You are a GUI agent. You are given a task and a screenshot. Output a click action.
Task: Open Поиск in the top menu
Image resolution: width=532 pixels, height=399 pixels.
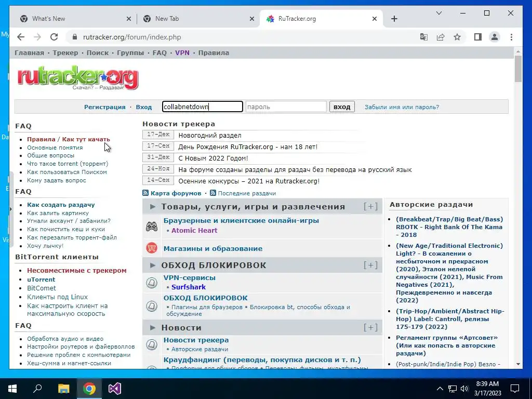tap(97, 52)
